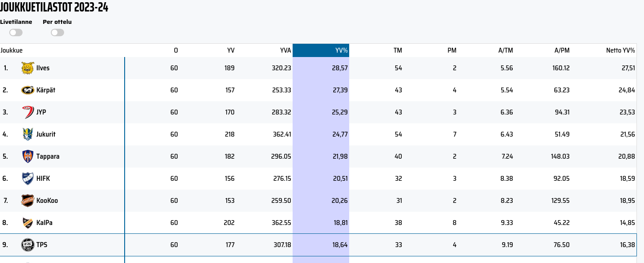
Task: Open the Jukurit team name link
Action: [x=46, y=134]
